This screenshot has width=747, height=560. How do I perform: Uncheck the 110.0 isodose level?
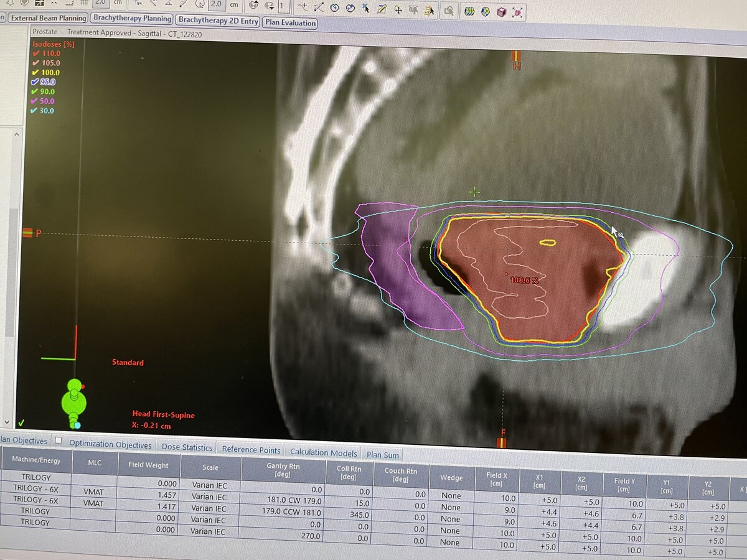pos(36,54)
